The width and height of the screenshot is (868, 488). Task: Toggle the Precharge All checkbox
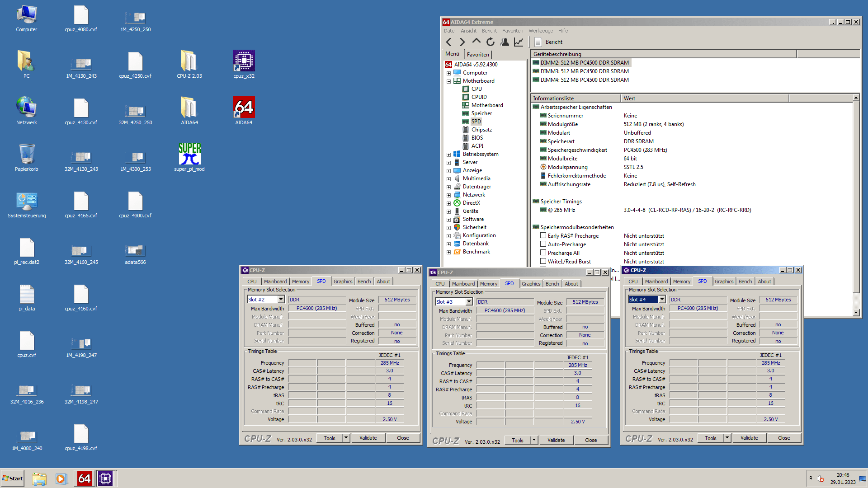543,253
